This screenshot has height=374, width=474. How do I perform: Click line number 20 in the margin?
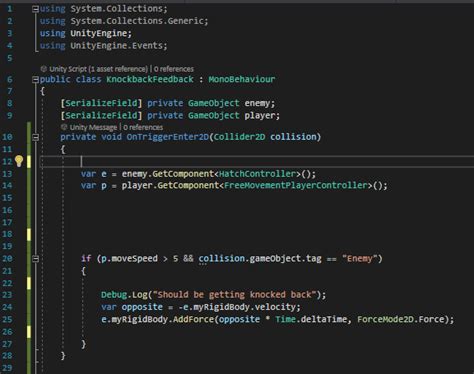[7, 258]
